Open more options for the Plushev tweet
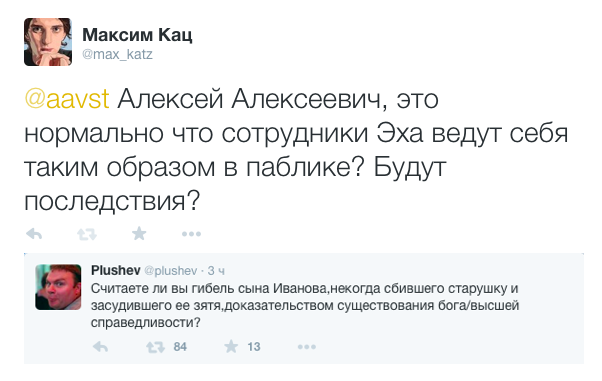 [306, 347]
